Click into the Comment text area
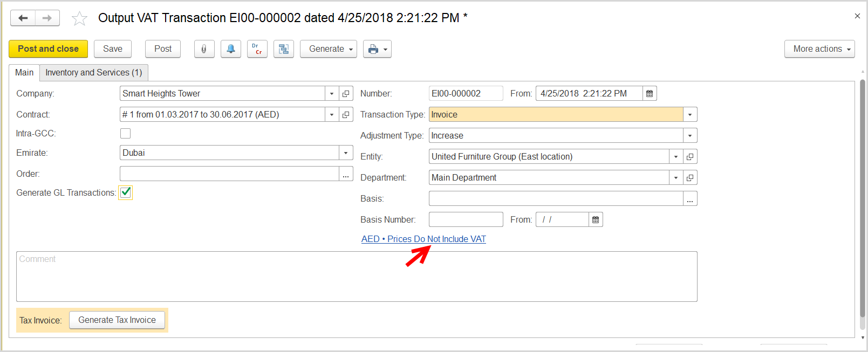The image size is (868, 352). point(357,277)
